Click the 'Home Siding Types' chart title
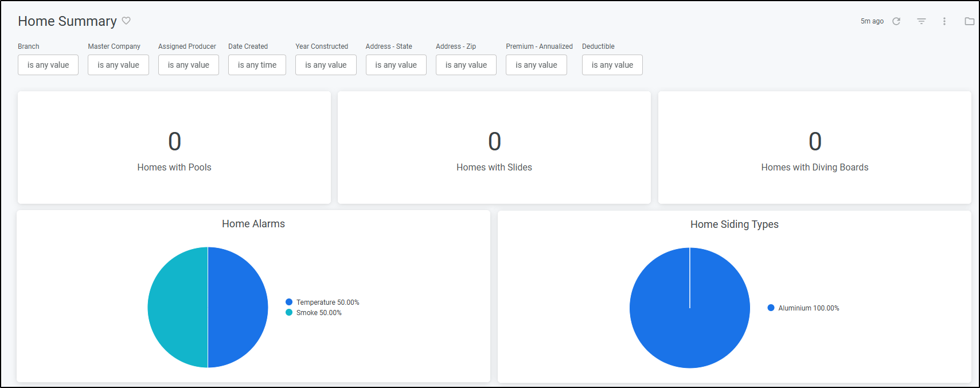980x388 pixels. pos(735,224)
